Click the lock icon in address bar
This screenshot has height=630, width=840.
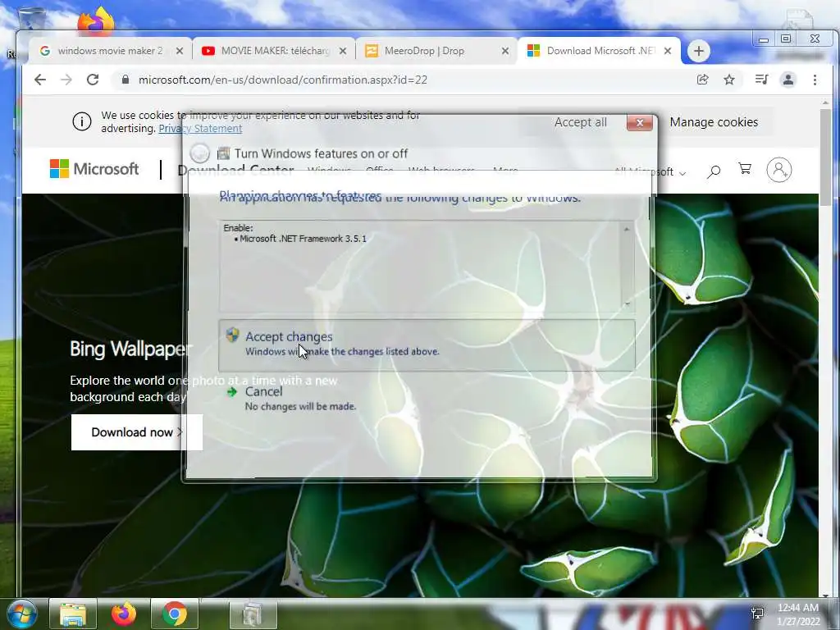coord(126,80)
